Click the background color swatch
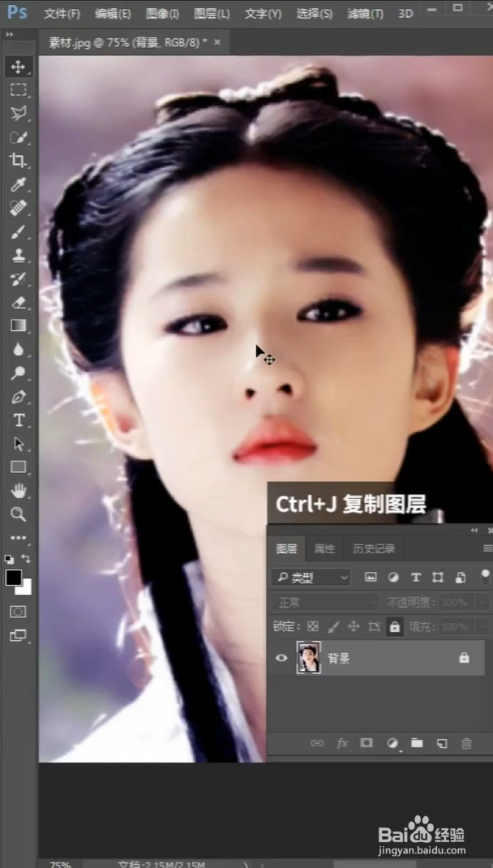Viewport: 493px width, 868px height. point(27,590)
